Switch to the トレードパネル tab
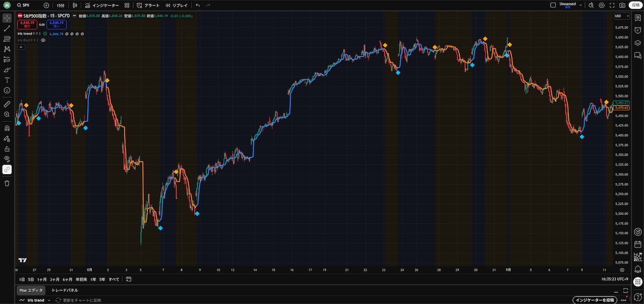The image size is (644, 304). tap(64, 290)
